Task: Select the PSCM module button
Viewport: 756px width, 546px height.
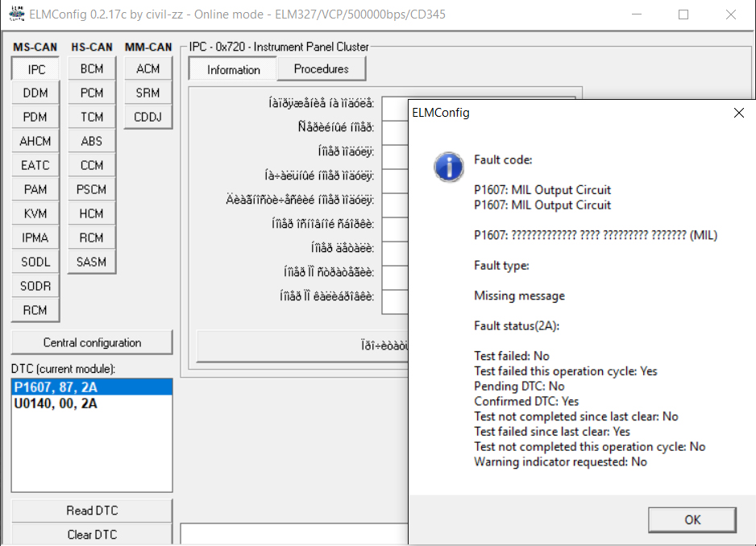Action: point(92,190)
